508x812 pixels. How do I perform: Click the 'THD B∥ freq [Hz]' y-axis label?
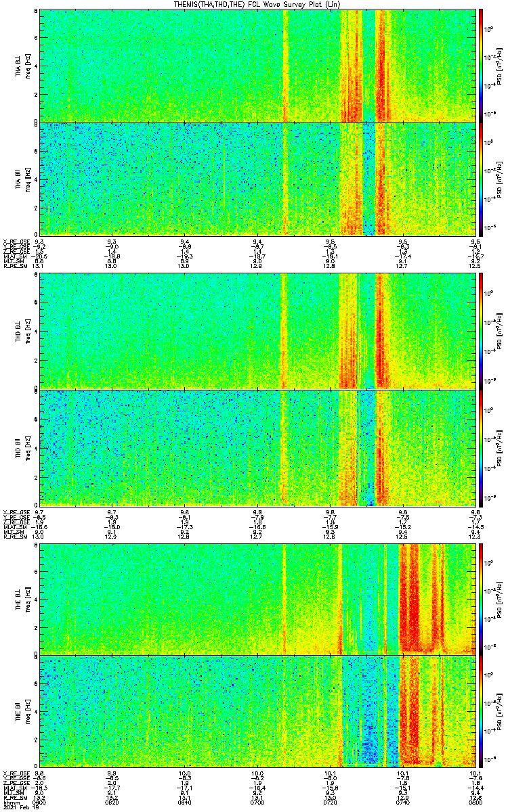point(22,448)
